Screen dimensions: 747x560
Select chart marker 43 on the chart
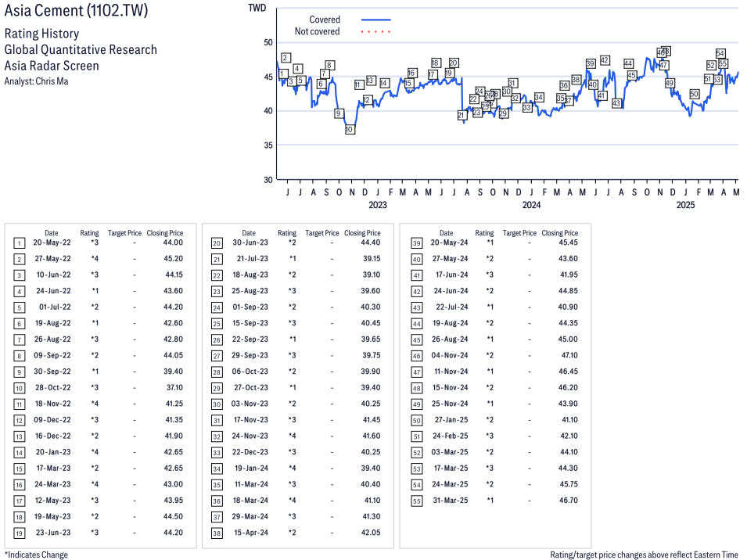tap(616, 103)
